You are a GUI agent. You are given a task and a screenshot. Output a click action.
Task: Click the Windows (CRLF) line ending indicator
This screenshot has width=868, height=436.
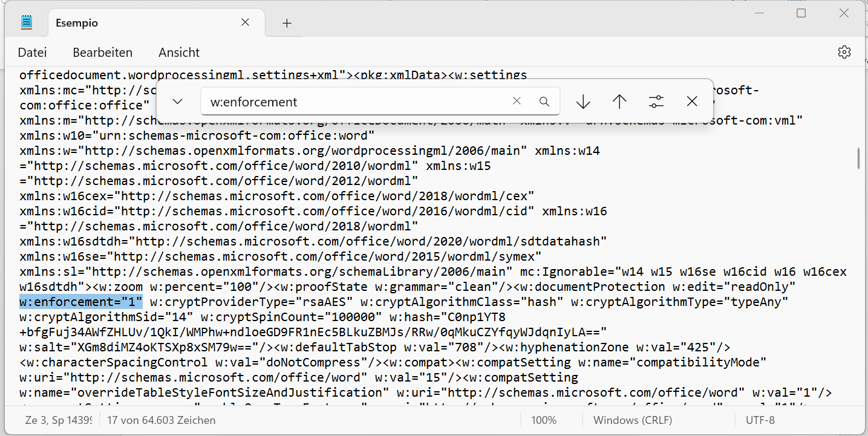coord(632,420)
